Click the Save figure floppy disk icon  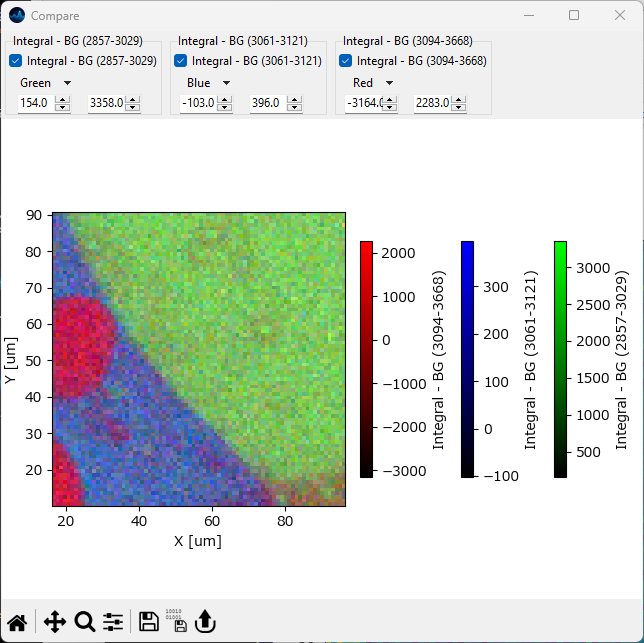pos(149,622)
